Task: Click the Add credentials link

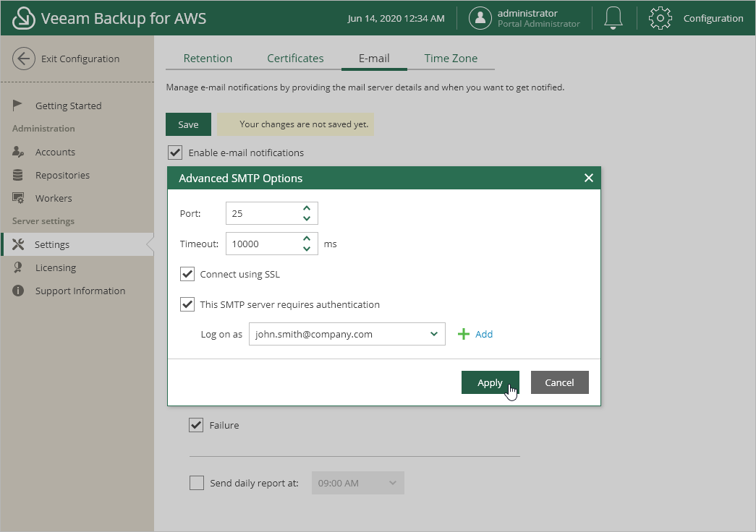Action: [484, 334]
